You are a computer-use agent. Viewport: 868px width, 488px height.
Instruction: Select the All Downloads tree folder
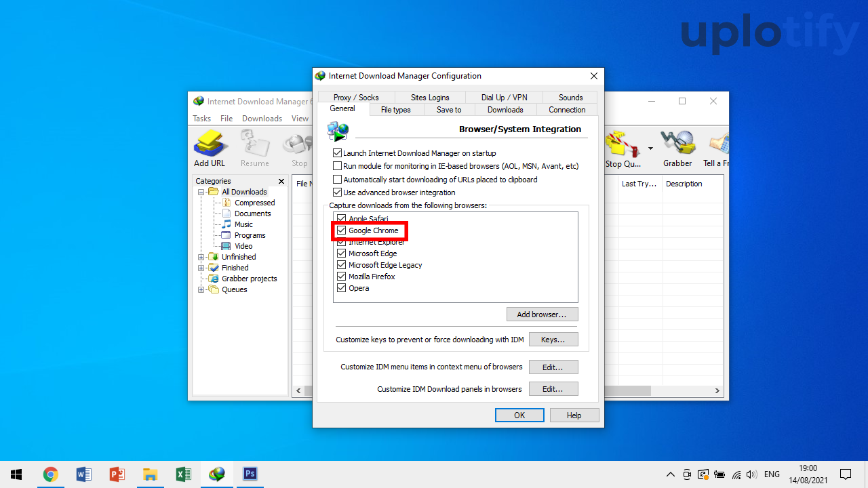click(244, 192)
